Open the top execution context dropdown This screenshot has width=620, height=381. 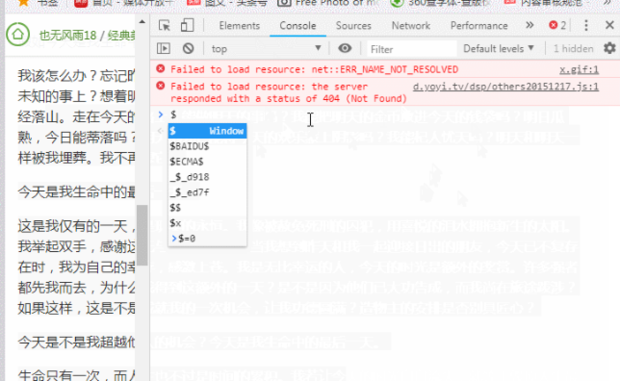[x=266, y=49]
